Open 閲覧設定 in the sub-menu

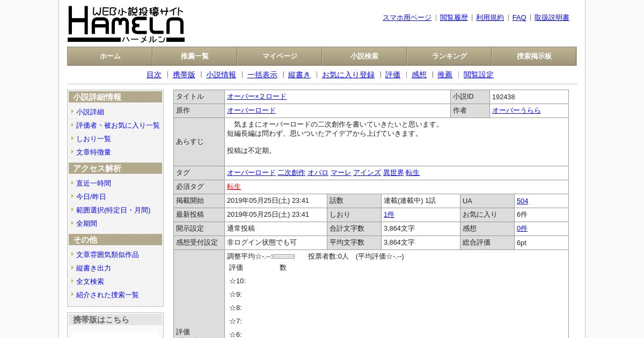pyautogui.click(x=479, y=75)
